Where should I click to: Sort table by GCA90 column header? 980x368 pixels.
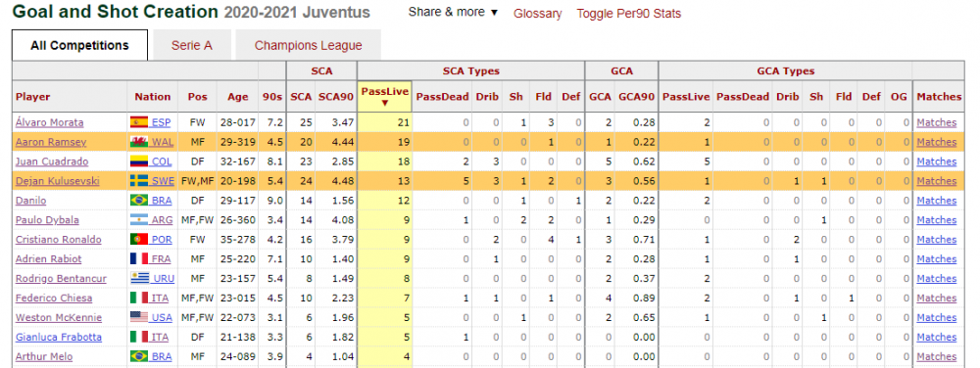636,97
